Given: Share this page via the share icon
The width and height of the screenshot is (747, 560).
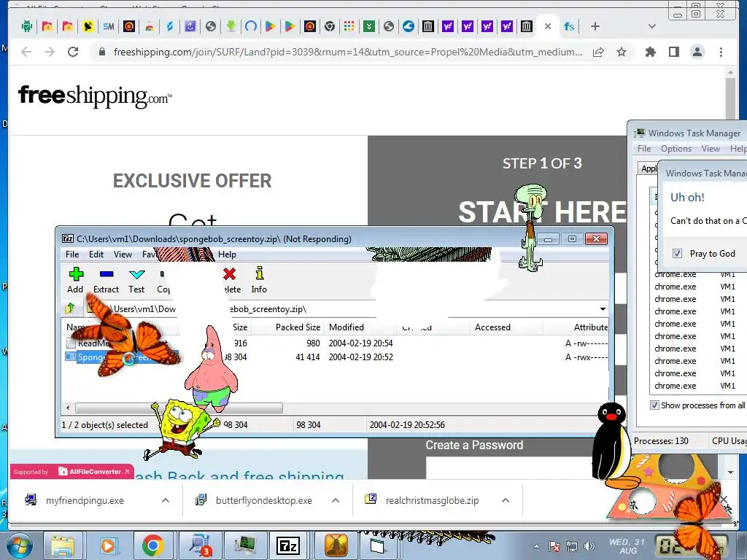Looking at the screenshot, I should (598, 52).
